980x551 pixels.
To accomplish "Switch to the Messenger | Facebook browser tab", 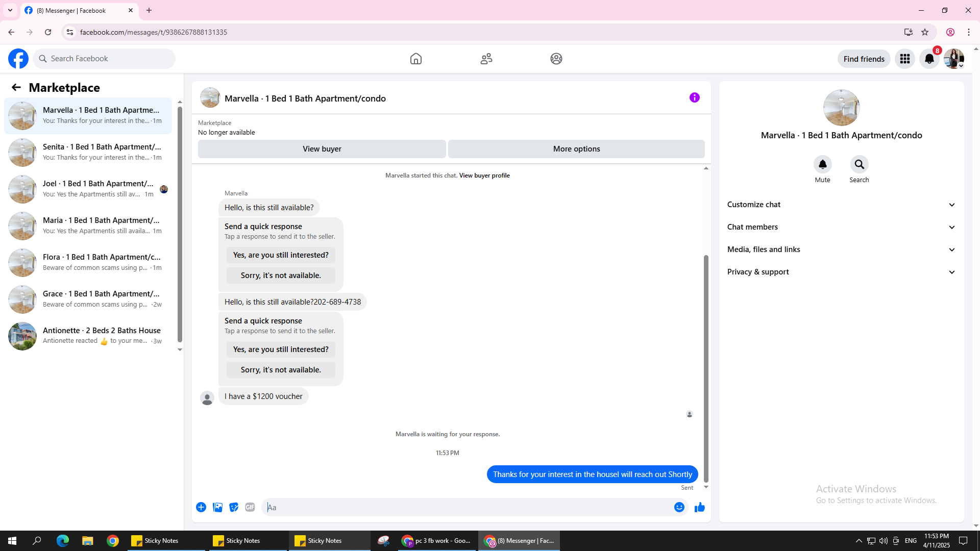I will click(79, 11).
